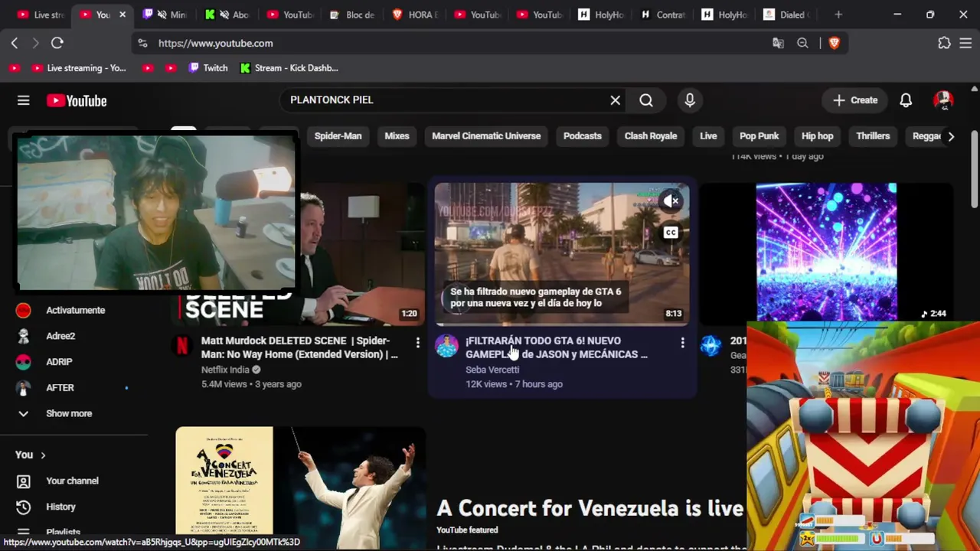
Task: Open the Concert for Venezuela thumbnail
Action: click(x=300, y=488)
